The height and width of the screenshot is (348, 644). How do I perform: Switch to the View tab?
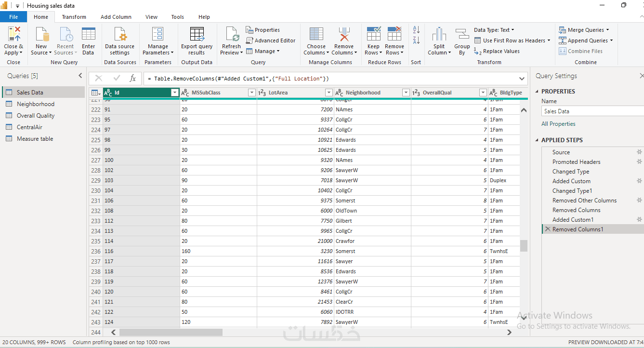[x=152, y=17]
